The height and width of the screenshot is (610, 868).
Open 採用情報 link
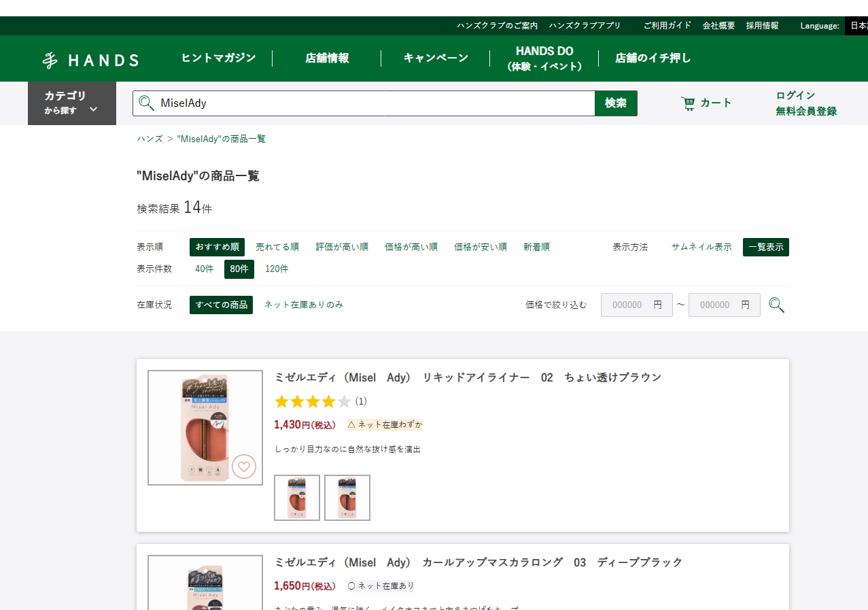tap(762, 26)
